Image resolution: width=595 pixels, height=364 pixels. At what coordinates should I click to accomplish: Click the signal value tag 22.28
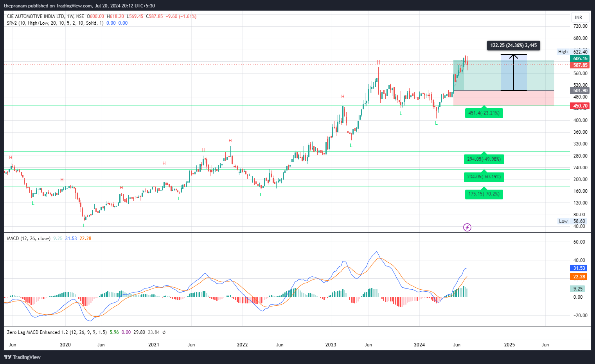point(579,277)
